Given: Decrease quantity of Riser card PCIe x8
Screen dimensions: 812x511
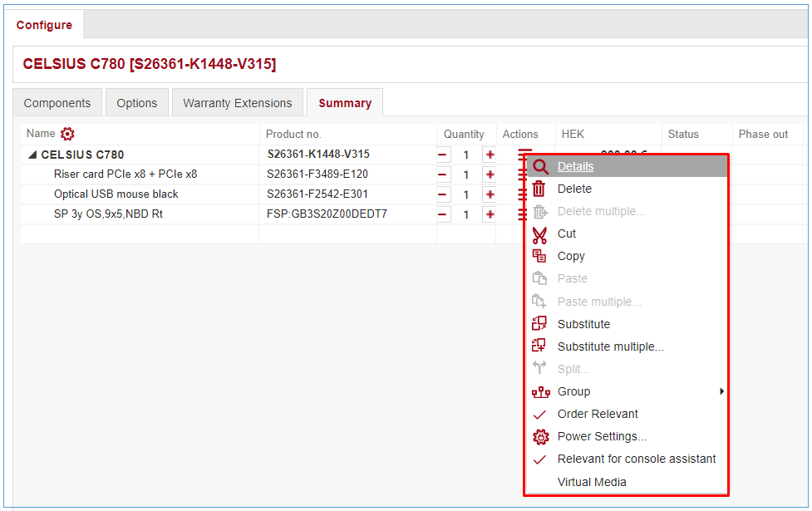Looking at the screenshot, I should (443, 174).
